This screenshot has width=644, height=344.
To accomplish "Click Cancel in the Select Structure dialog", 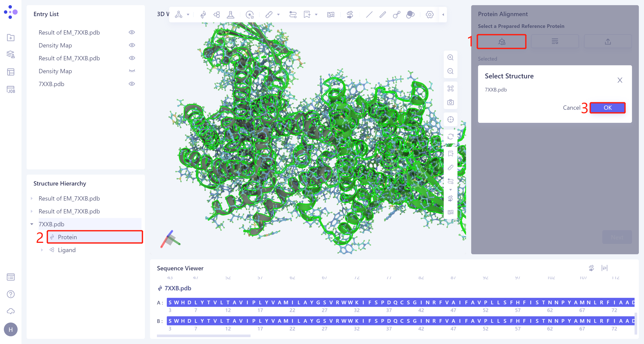I will (x=571, y=108).
